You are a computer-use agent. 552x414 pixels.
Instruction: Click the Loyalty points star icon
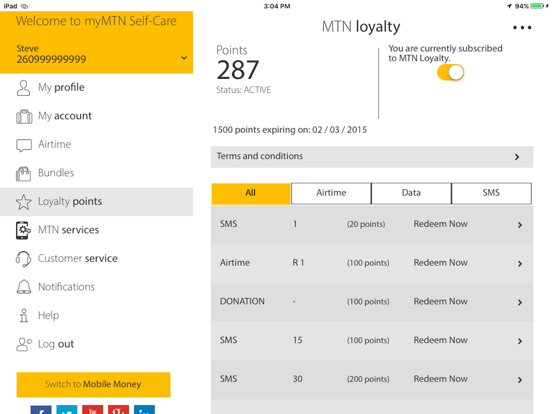(24, 202)
